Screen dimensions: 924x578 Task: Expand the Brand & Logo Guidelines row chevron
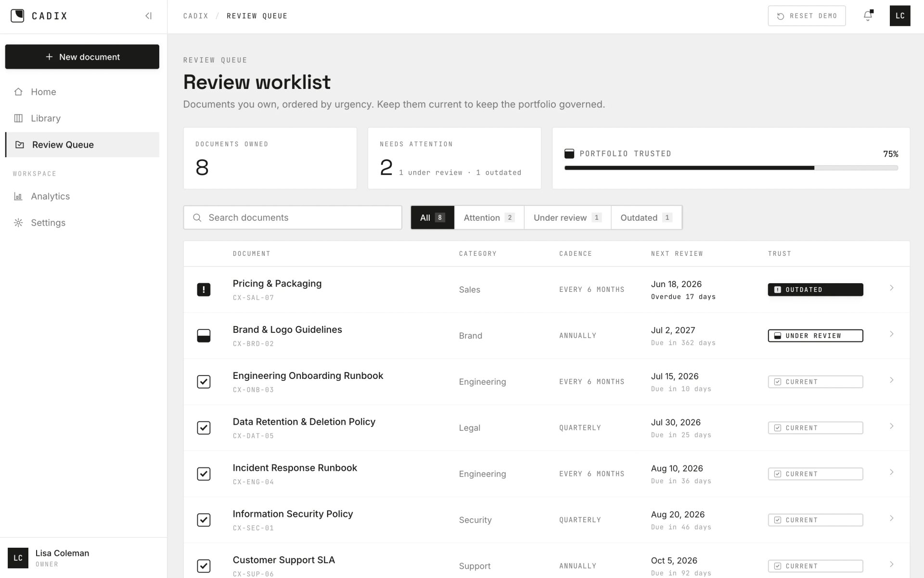click(891, 334)
